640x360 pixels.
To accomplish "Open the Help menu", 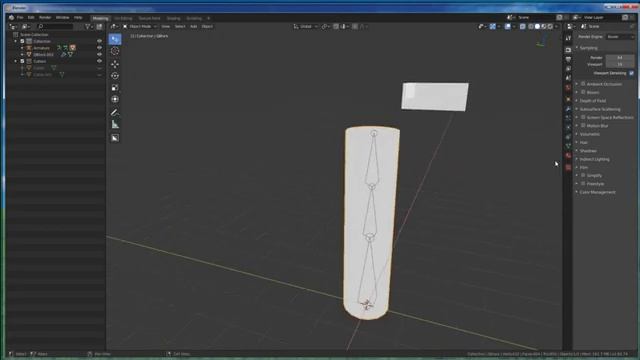I will pyautogui.click(x=78, y=18).
